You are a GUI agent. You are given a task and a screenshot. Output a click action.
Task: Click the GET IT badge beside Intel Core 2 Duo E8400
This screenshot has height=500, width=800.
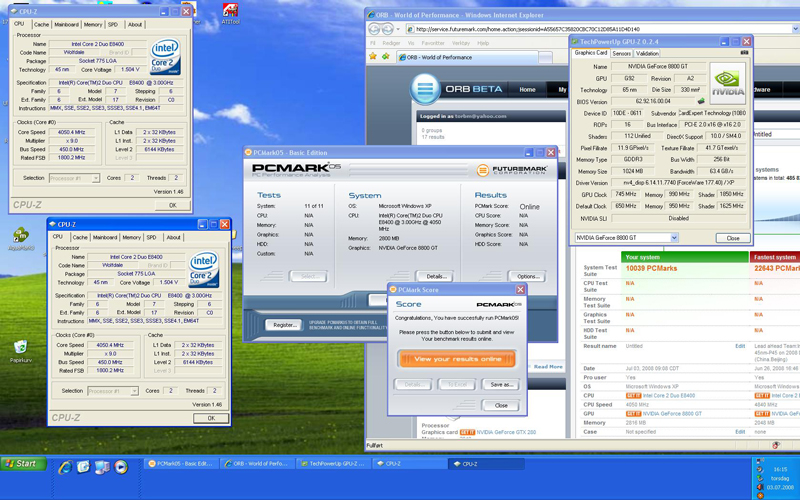[633, 395]
